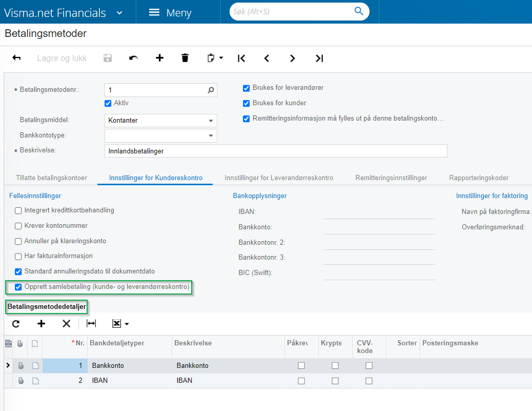Click the search magnifier icon in top bar

pos(359,11)
